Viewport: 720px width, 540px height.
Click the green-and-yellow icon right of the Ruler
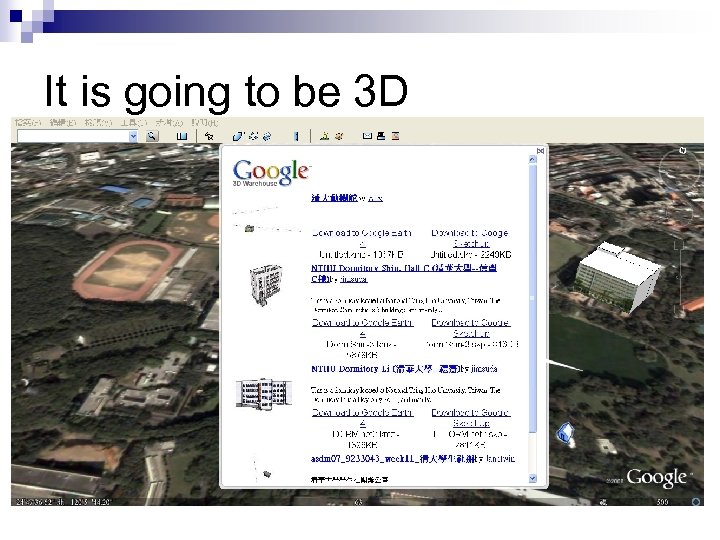(x=324, y=136)
